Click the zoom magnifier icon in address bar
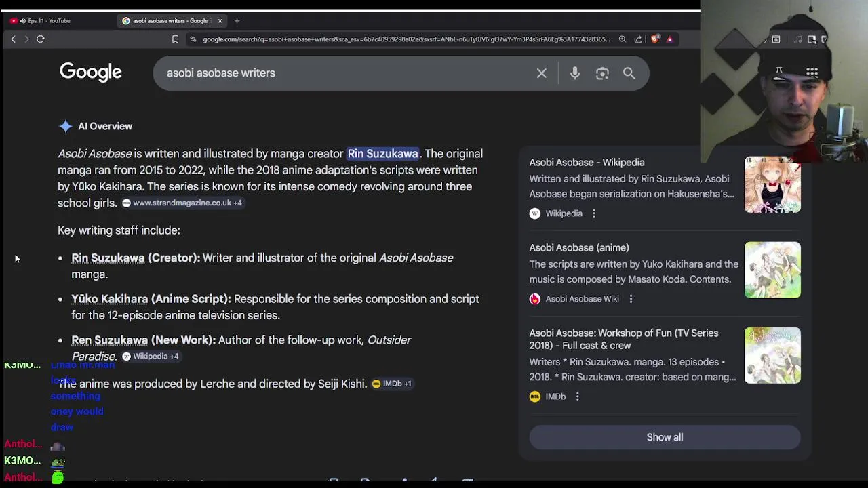 pyautogui.click(x=623, y=39)
